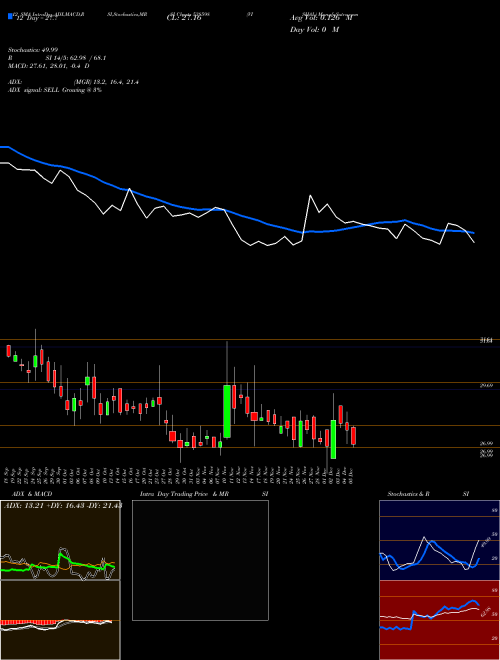Click the 'Stochastics & R' panel title
The image size is (500, 660).
pyautogui.click(x=408, y=494)
